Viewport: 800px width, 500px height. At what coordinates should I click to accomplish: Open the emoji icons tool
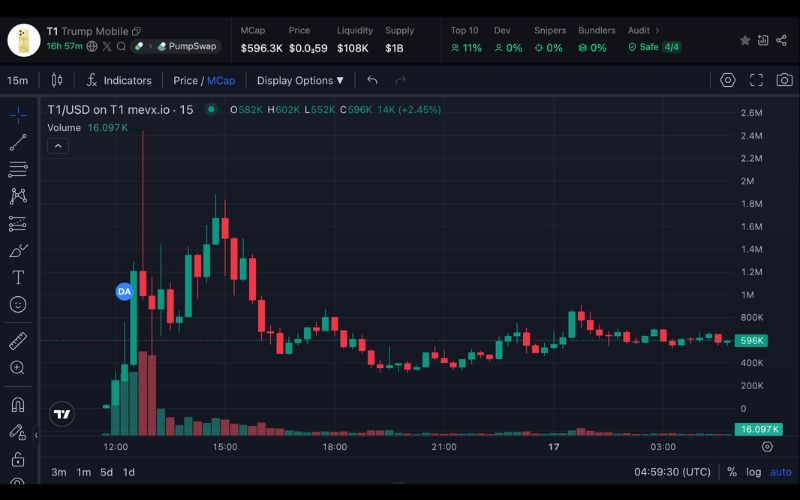click(18, 305)
